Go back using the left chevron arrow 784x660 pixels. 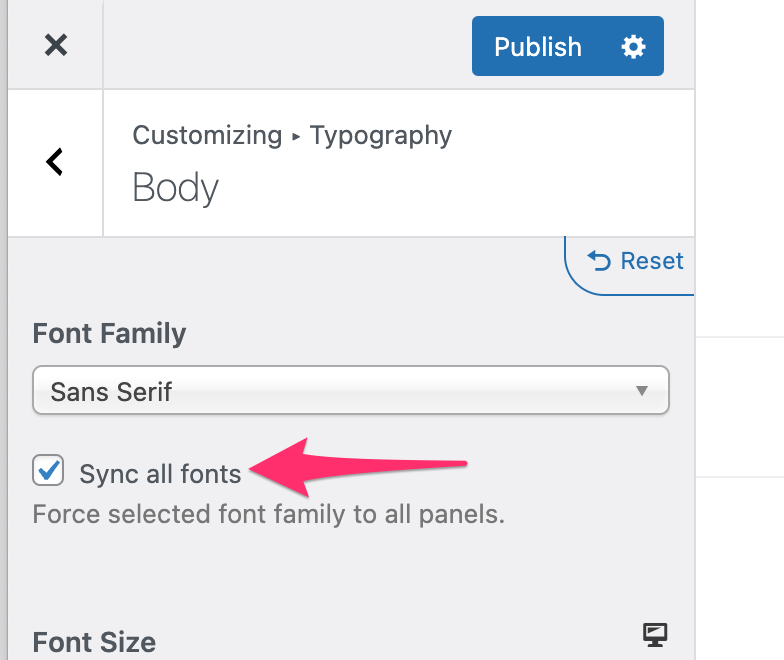coord(54,162)
